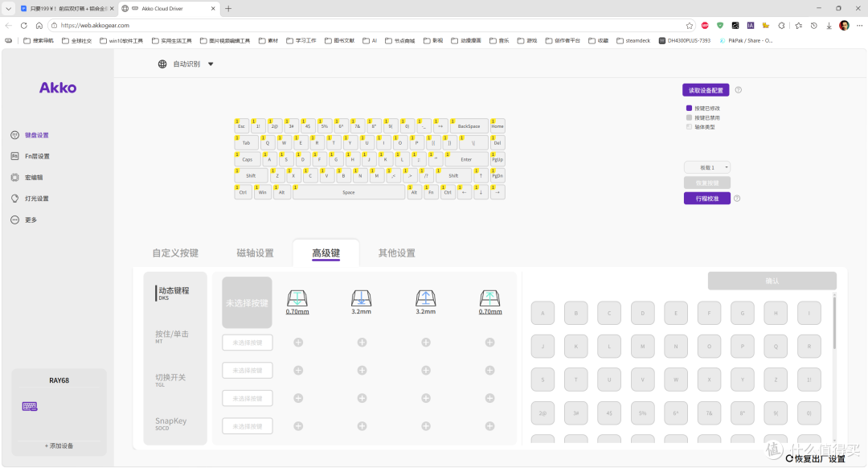Open the browser history icon
868x468 pixels.
(813, 26)
